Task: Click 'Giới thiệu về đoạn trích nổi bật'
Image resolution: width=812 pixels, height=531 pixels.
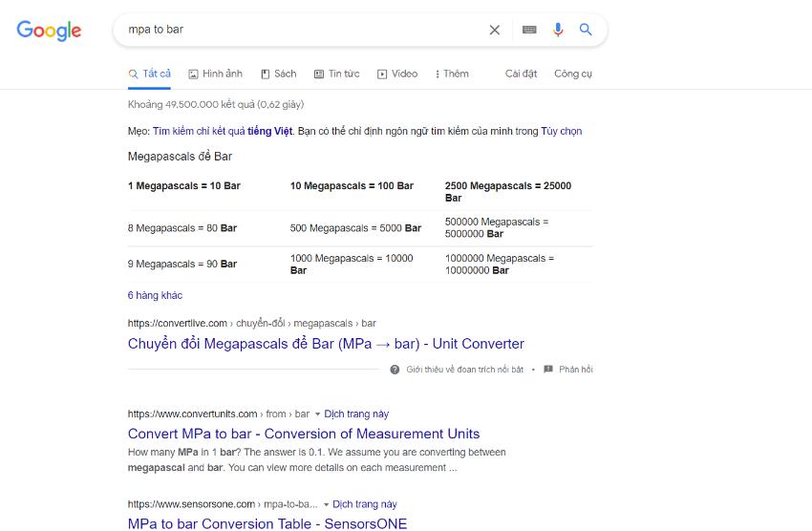Action: point(464,370)
